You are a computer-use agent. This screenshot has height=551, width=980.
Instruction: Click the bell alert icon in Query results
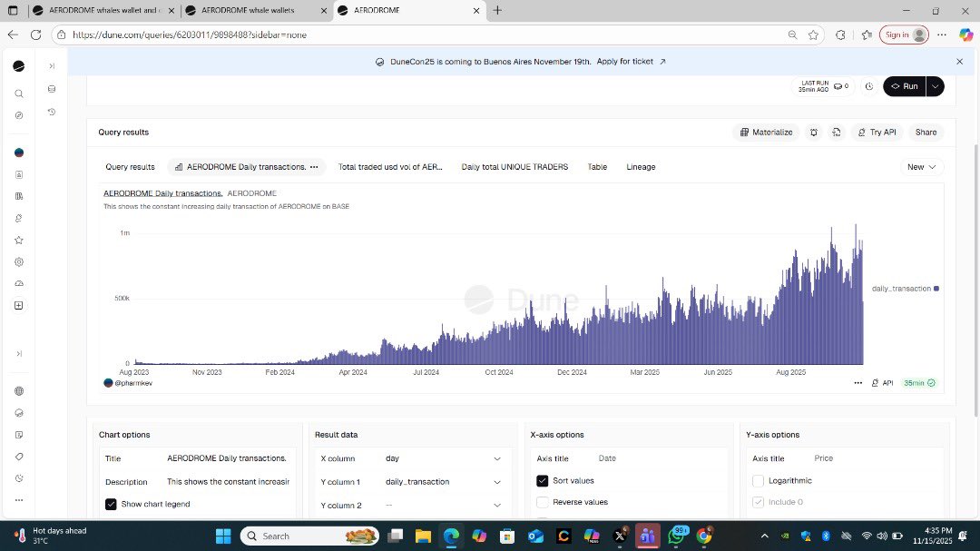(814, 132)
